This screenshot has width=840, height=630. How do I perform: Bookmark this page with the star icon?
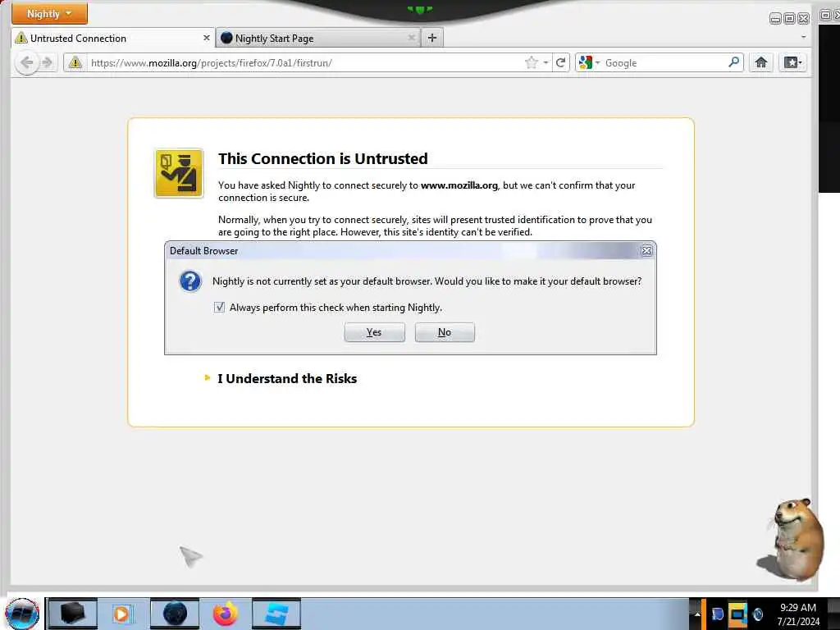click(531, 62)
